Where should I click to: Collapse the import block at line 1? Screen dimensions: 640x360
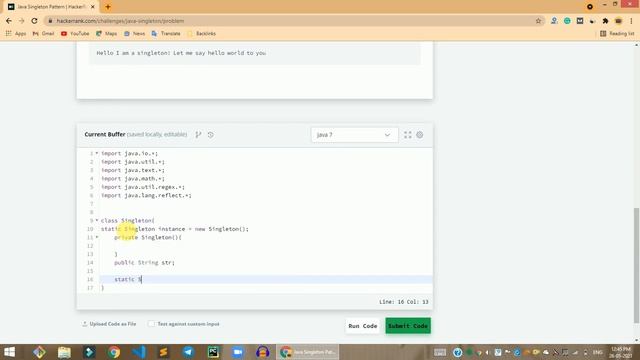tap(97, 153)
